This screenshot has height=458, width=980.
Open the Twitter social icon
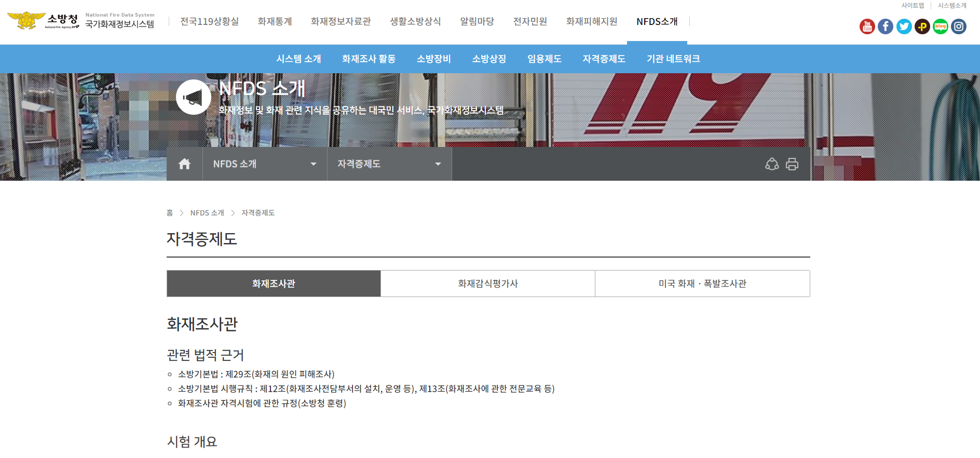pyautogui.click(x=904, y=26)
